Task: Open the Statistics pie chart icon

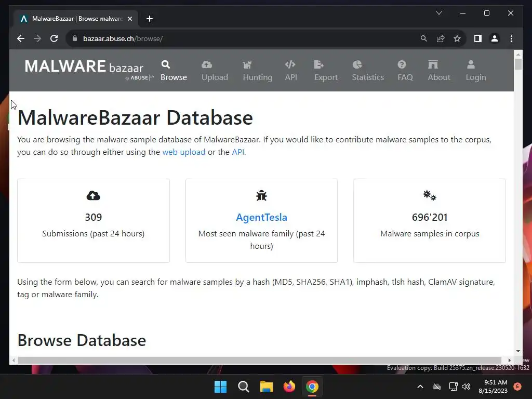Action: pos(357,64)
